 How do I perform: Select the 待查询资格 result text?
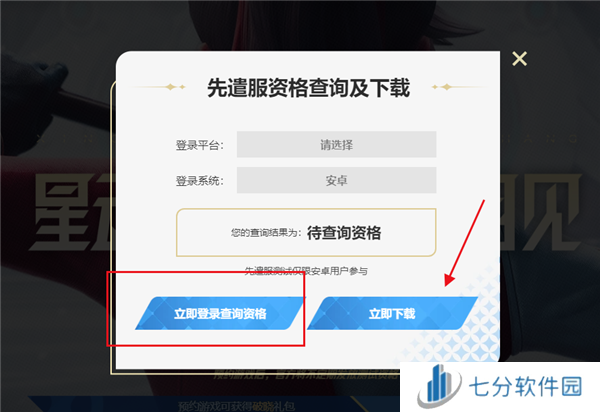344,233
